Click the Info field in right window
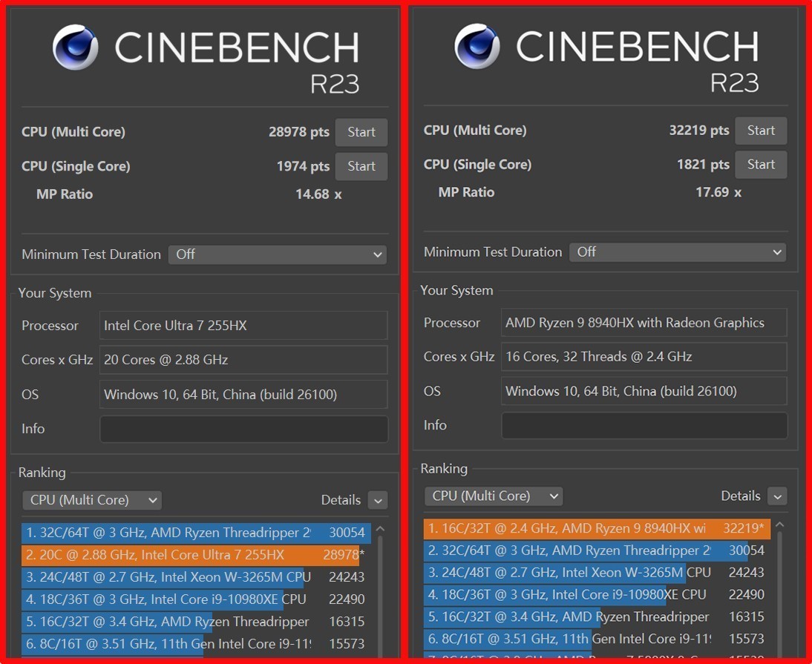Viewport: 812px width, 664px height. click(x=644, y=425)
